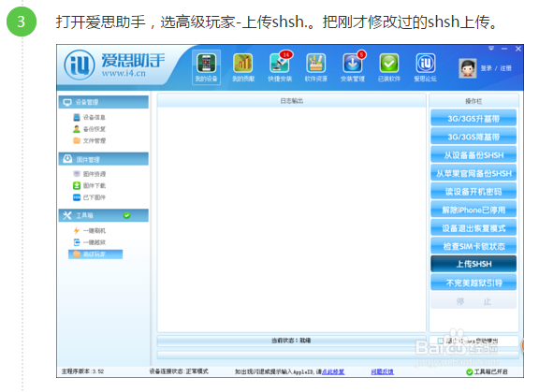
Task: Click empty progress bar below status
Action: coord(338,355)
